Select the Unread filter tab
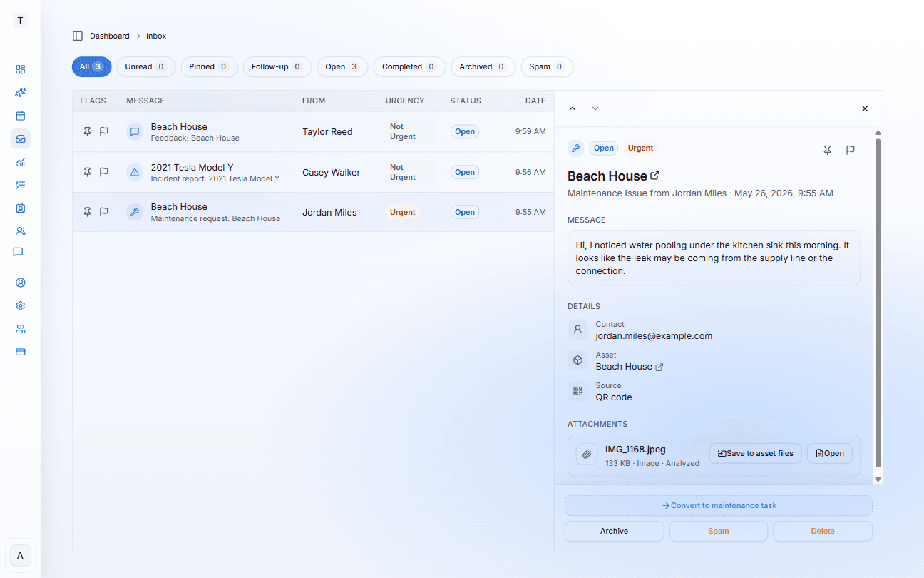924x578 pixels. click(x=146, y=66)
